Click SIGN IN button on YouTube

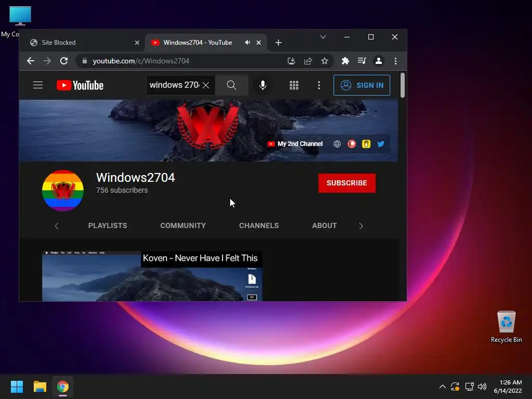362,85
